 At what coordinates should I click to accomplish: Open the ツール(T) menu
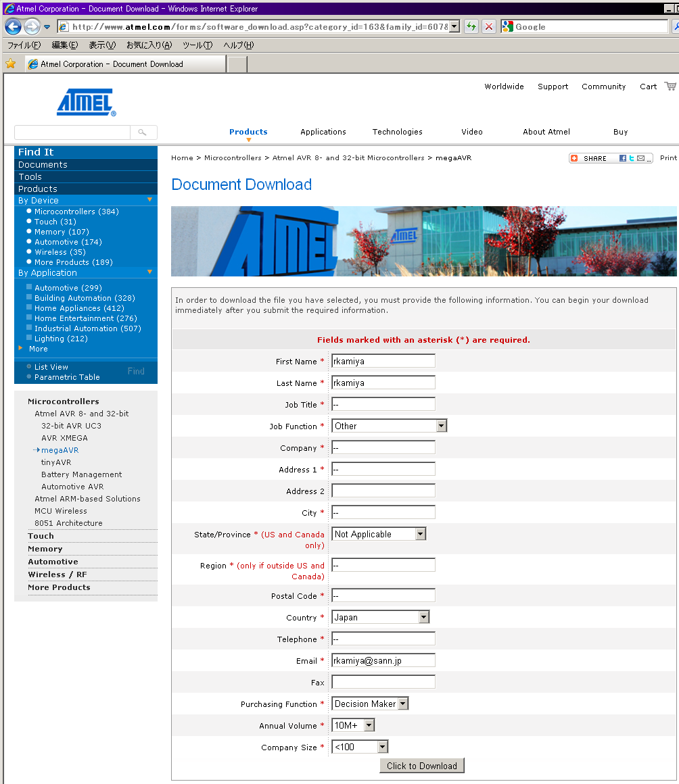(x=197, y=45)
